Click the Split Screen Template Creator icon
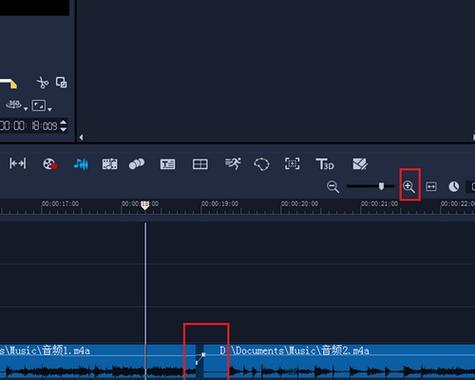475x380 pixels. pos(360,164)
